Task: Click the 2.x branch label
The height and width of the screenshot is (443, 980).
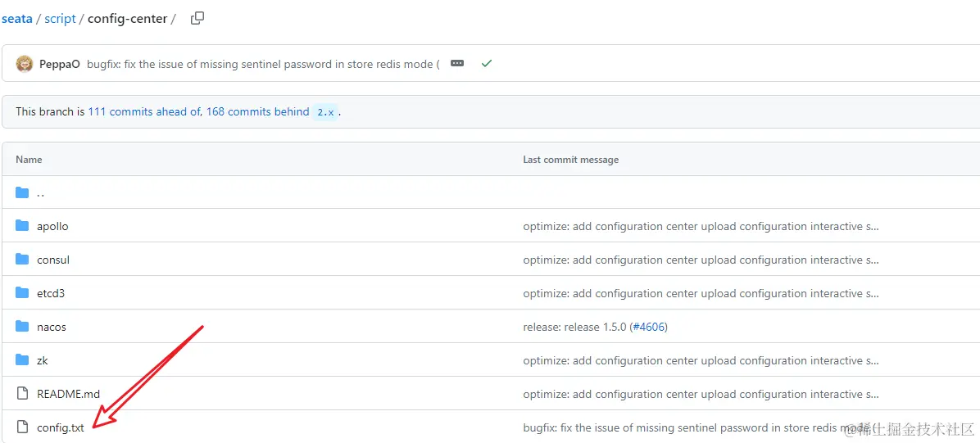Action: pos(325,112)
